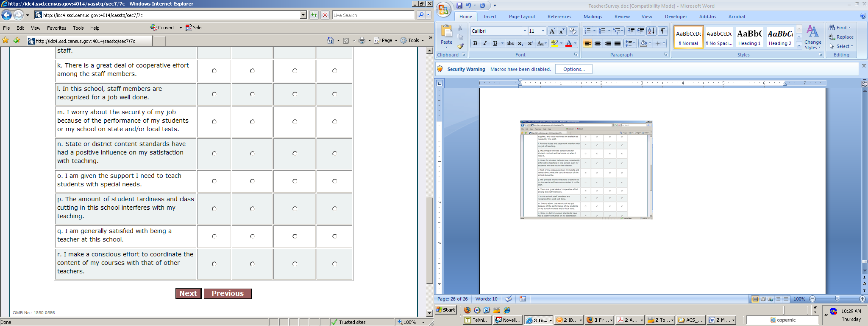This screenshot has height=326, width=868.
Task: Toggle Strikethrough in Word's Font group
Action: [x=510, y=43]
